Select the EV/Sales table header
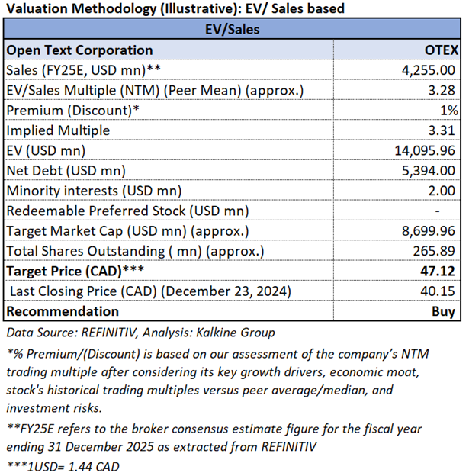Screen dimensions: 469x476 [x=233, y=30]
